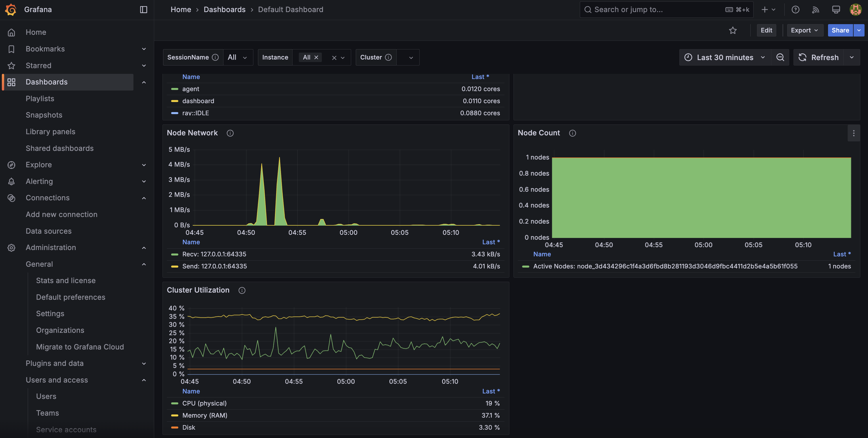This screenshot has width=868, height=438.
Task: Click the Home house icon in sidebar
Action: tap(12, 32)
